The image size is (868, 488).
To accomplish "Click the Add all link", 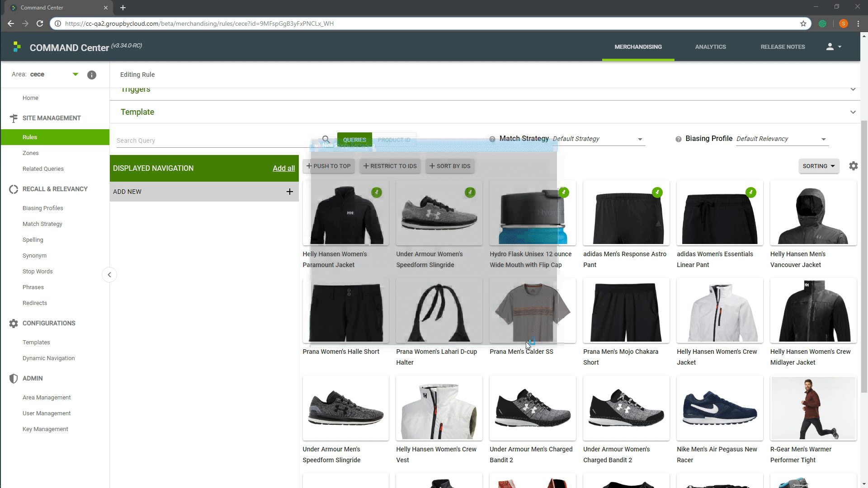I will pyautogui.click(x=283, y=169).
